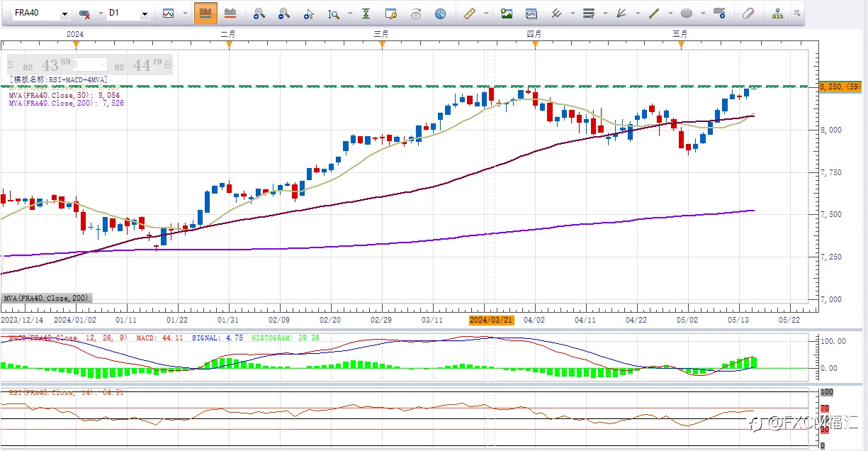Select the ellipse shape tool
The height and width of the screenshot is (451, 868).
click(x=687, y=13)
